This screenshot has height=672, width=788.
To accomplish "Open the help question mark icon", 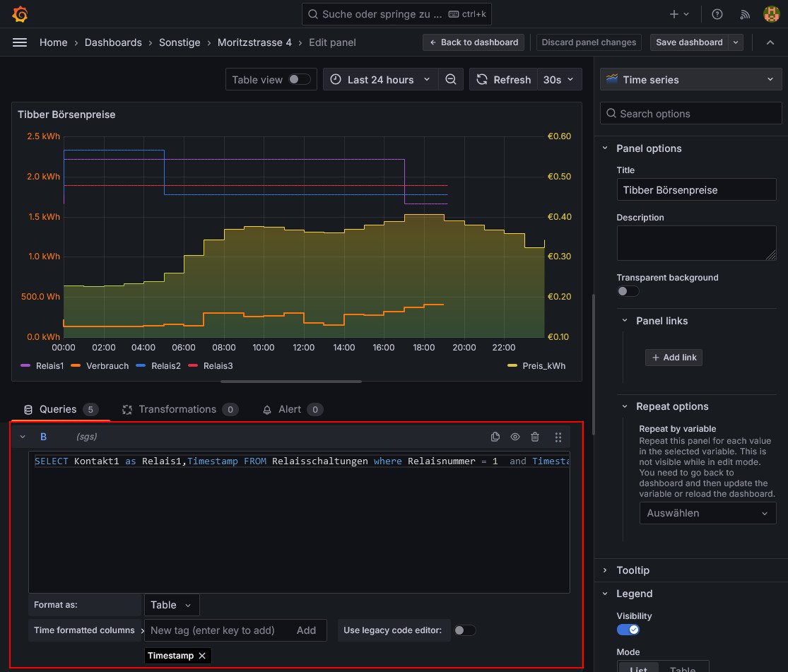I will coord(717,14).
